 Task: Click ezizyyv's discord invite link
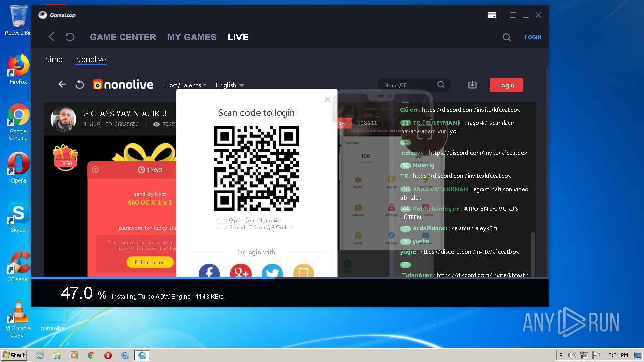click(x=478, y=153)
